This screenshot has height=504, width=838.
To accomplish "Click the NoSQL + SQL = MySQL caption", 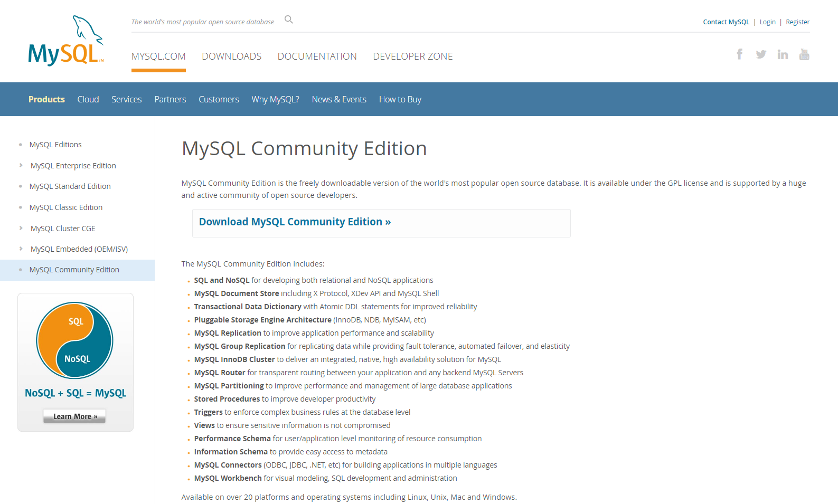I will click(x=76, y=393).
